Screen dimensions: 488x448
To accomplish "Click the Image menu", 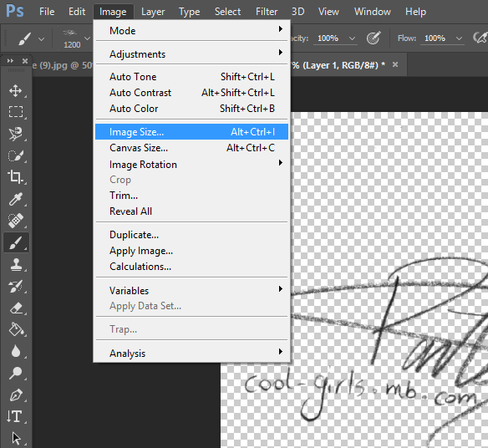I will point(113,12).
